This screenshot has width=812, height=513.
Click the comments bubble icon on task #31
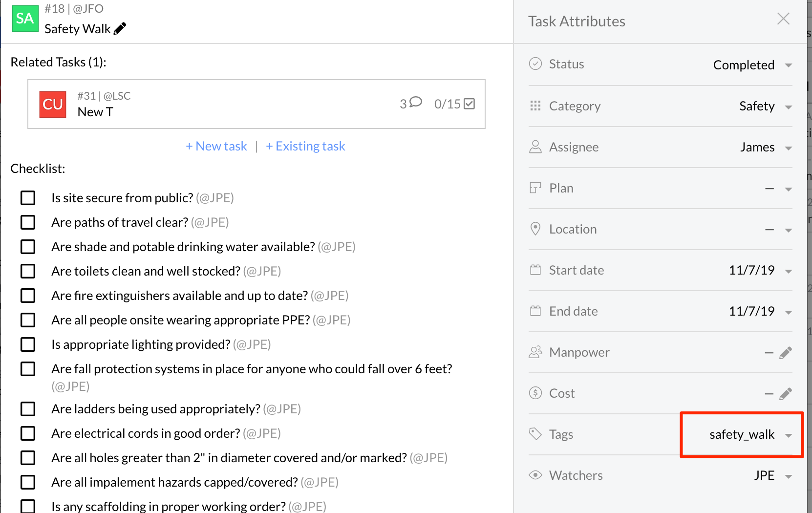415,102
